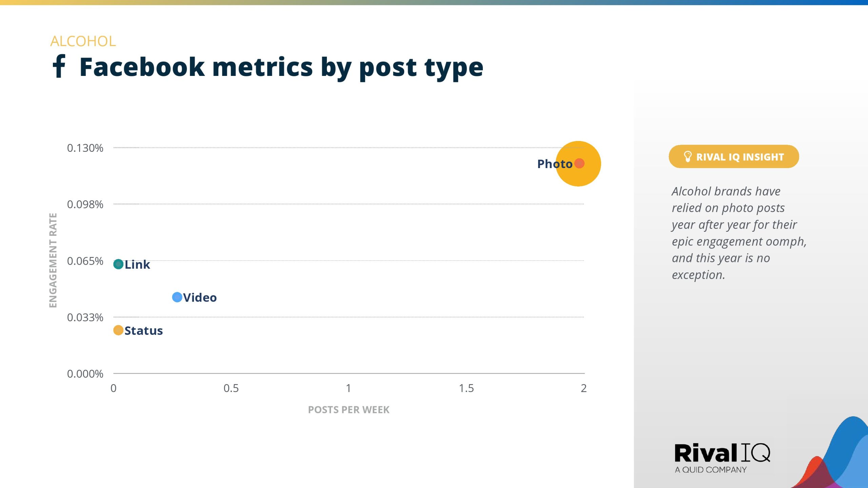Click the Facebook "f" logo icon
868x488 pixels.
59,66
